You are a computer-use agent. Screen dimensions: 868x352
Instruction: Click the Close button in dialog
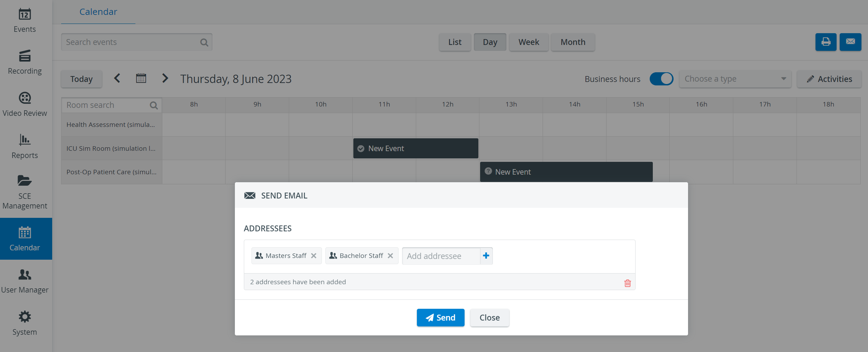(x=489, y=317)
